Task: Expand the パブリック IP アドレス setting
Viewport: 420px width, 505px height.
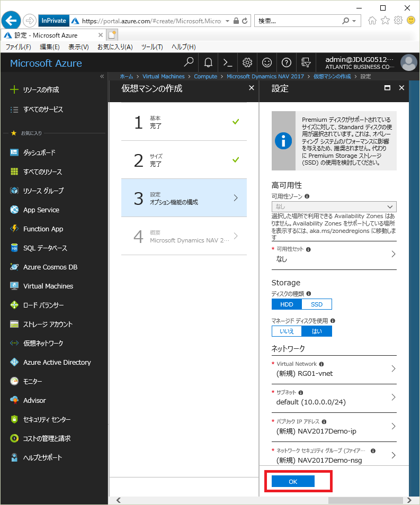Action: coord(334,427)
